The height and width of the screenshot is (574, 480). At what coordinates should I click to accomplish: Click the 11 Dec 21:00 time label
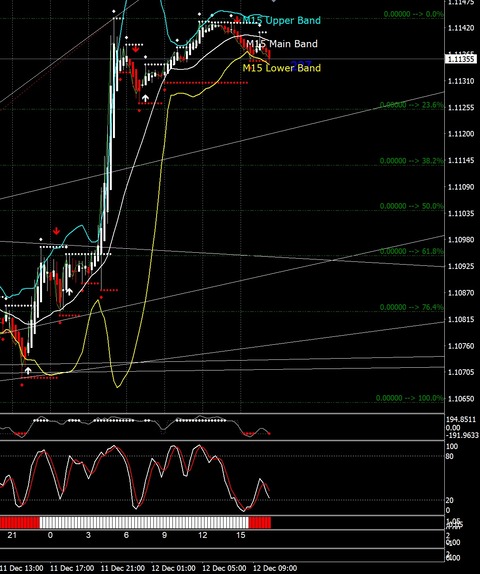[123, 569]
